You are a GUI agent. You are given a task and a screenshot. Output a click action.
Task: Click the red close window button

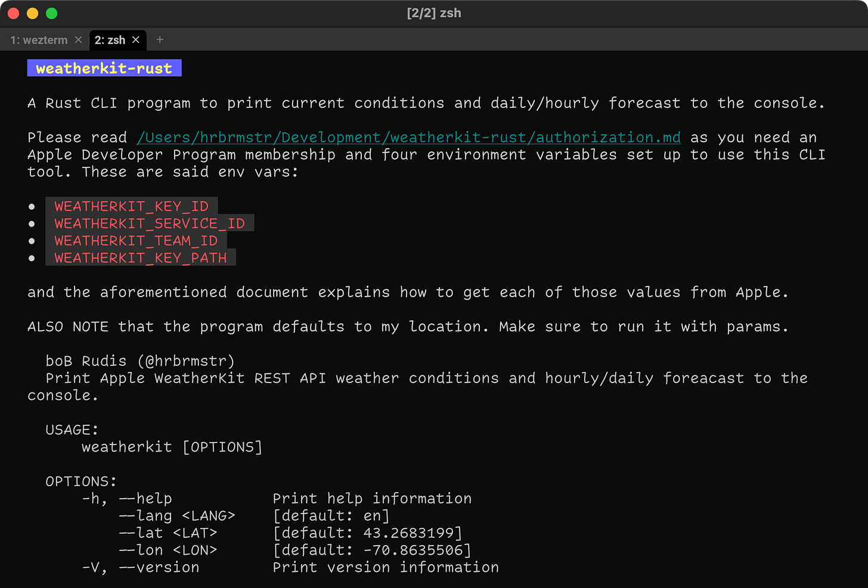tap(14, 13)
